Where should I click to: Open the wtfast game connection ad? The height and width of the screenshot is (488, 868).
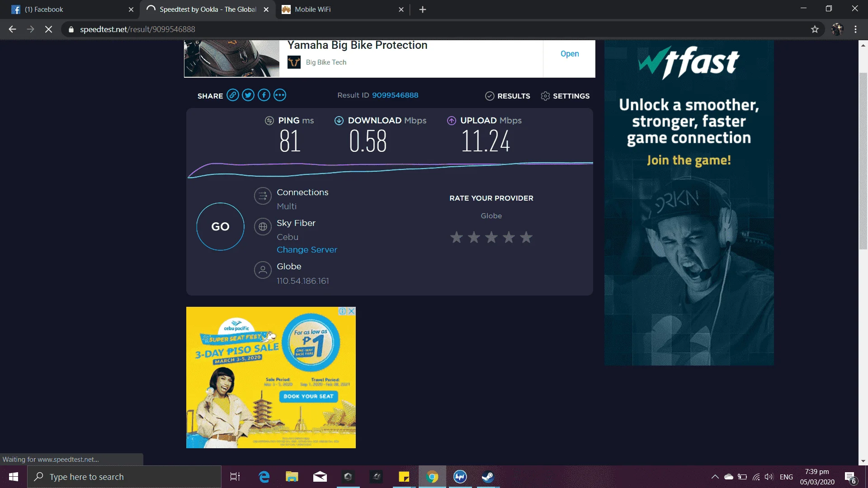tap(689, 203)
